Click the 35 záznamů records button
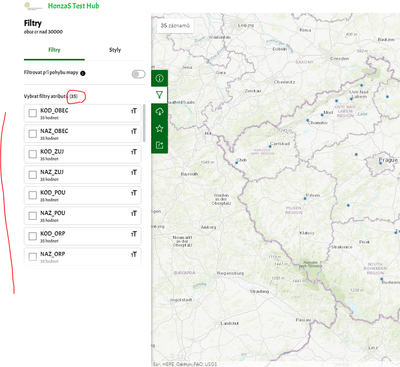 click(x=175, y=26)
